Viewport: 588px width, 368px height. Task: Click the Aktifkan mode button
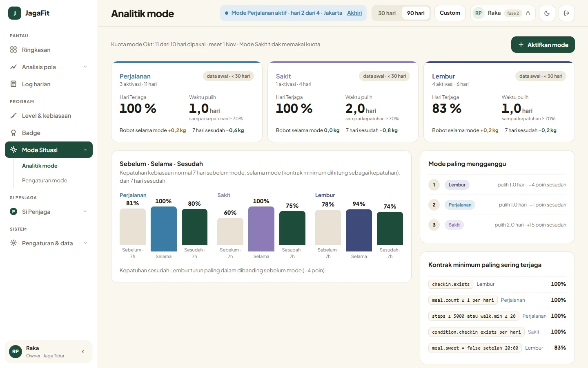point(543,45)
